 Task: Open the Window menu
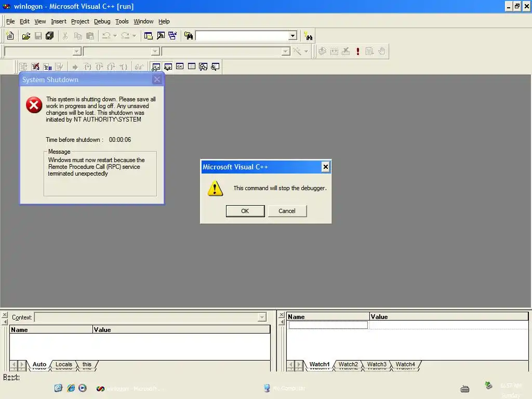(x=143, y=21)
